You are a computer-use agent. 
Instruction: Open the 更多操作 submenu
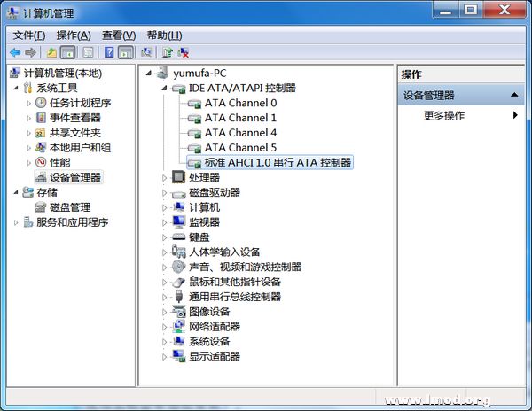point(515,115)
